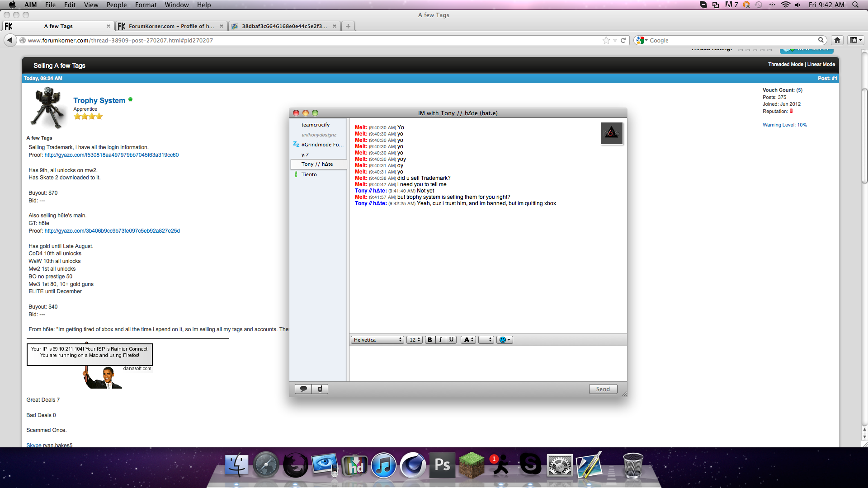Open the Helvetica font dropdown
Image resolution: width=868 pixels, height=488 pixels.
pos(377,340)
